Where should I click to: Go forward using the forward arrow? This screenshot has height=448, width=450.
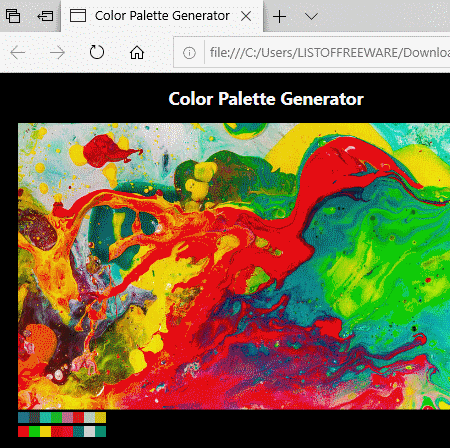[x=57, y=52]
